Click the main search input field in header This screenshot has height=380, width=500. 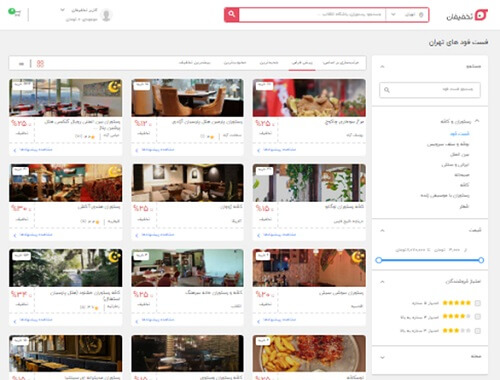312,15
